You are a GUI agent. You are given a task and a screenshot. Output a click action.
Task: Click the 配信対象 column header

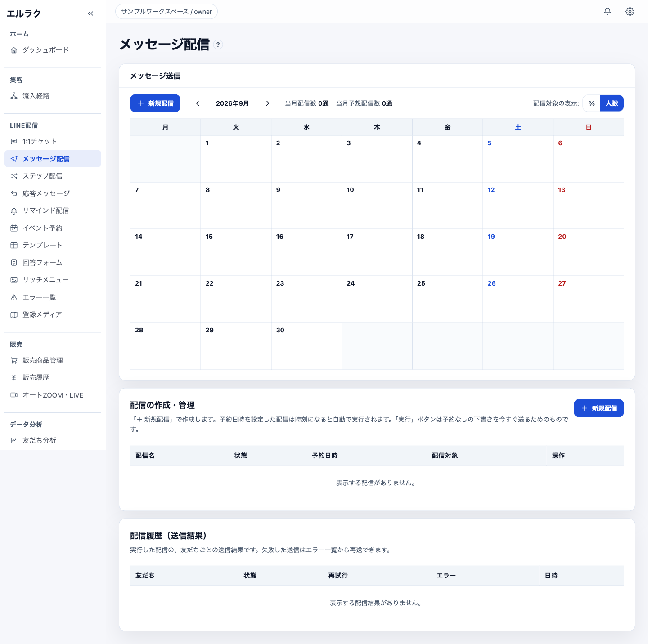point(445,456)
